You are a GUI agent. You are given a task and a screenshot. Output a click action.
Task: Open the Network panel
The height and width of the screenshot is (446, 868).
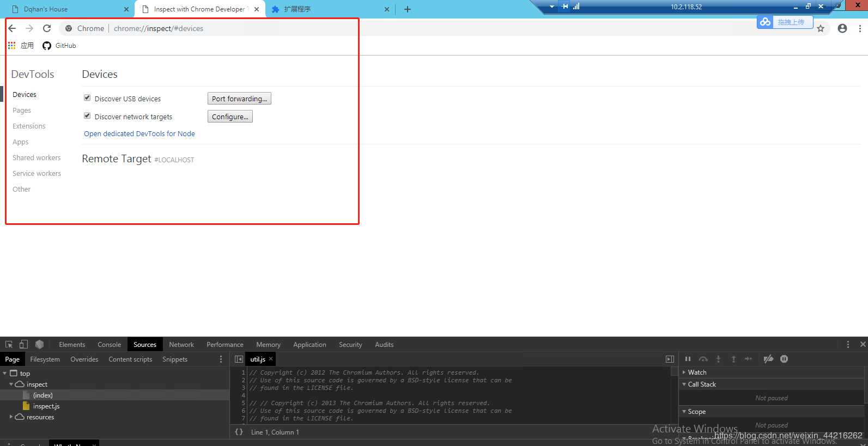[x=181, y=345]
